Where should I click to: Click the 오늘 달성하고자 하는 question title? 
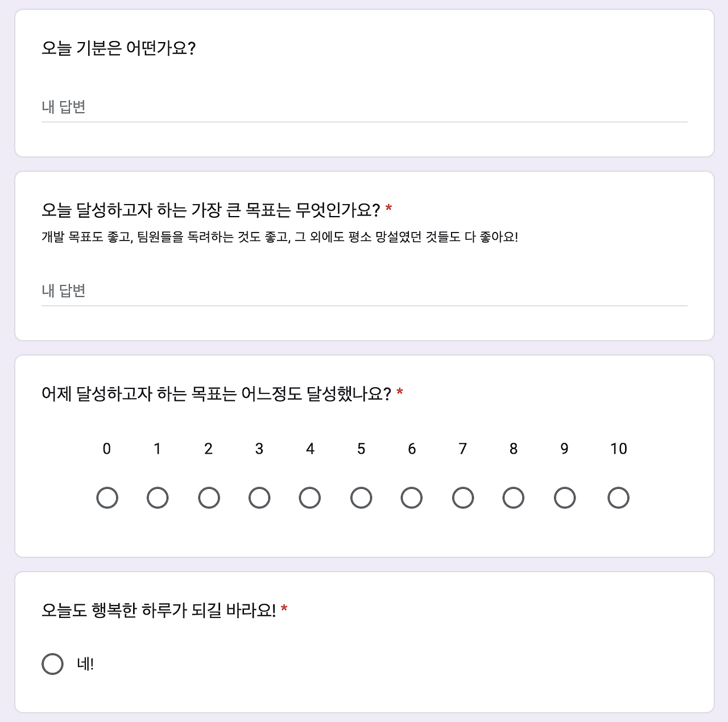pyautogui.click(x=210, y=209)
